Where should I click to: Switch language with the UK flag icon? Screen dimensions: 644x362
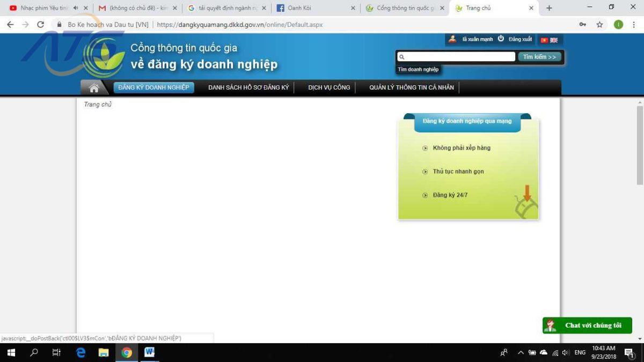click(x=554, y=40)
